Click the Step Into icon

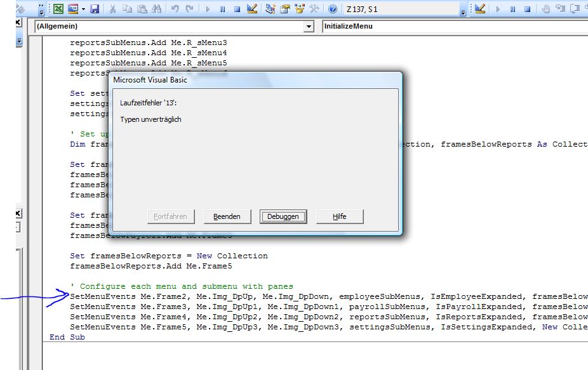coord(561,9)
